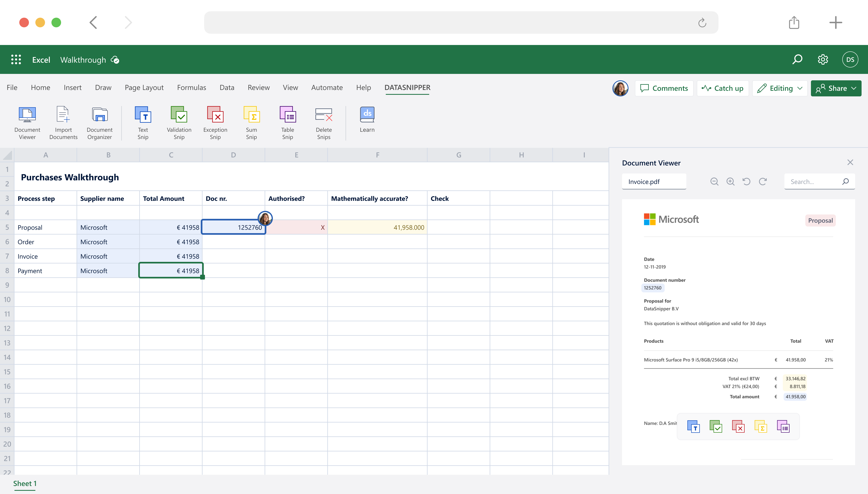
Task: Select the Text Snip tool
Action: pos(143,122)
